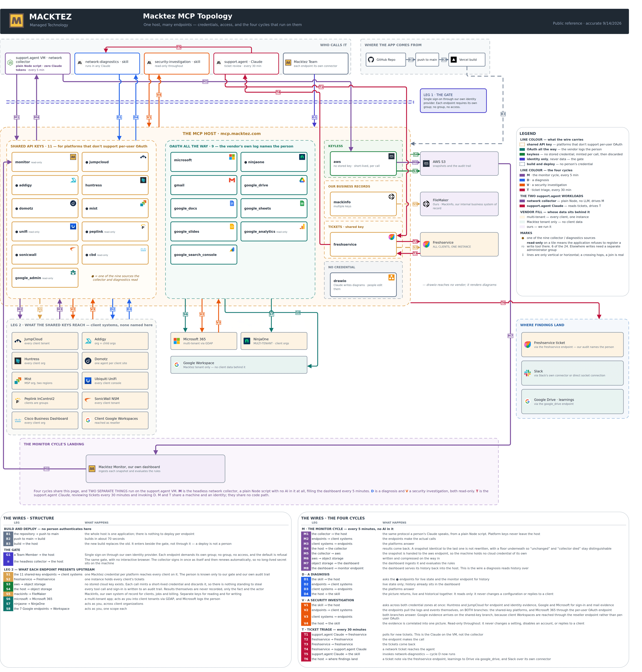Click the GitHub octocat icon in GitHub Repo box
Screen dimensions: 642x672
(x=371, y=60)
